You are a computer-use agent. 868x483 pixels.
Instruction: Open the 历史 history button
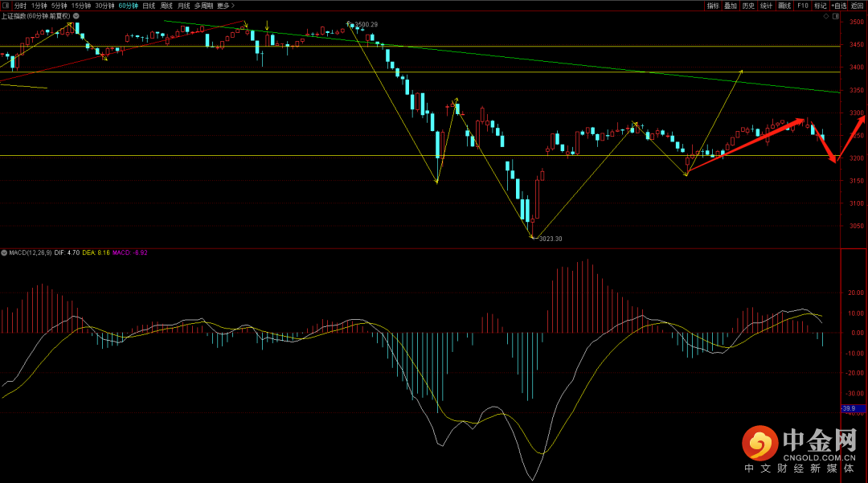click(748, 6)
